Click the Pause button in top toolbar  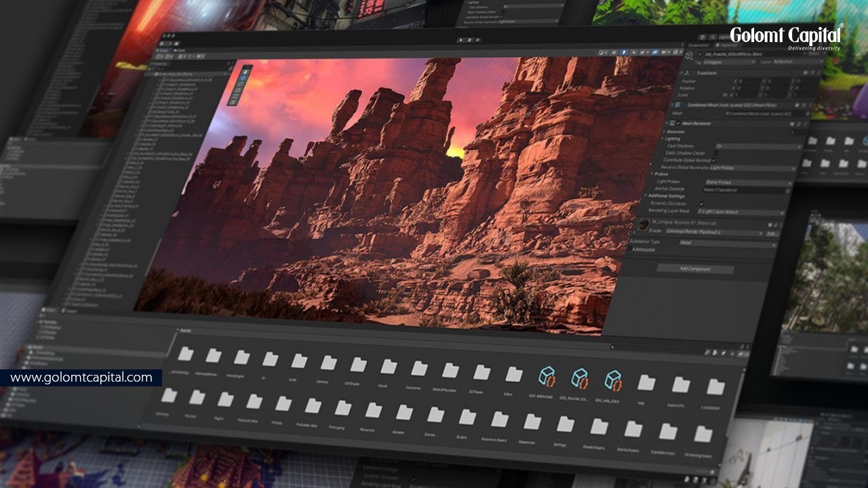470,40
